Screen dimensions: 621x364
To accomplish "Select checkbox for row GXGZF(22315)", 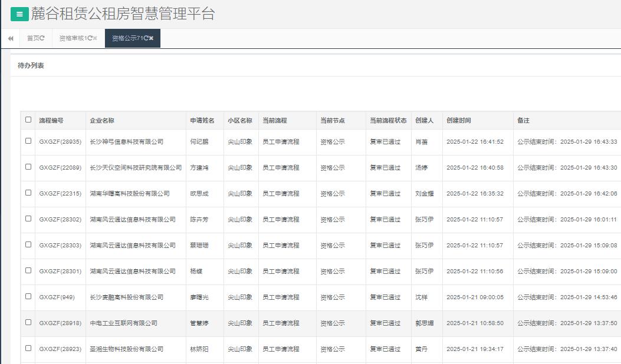I will click(28, 193).
